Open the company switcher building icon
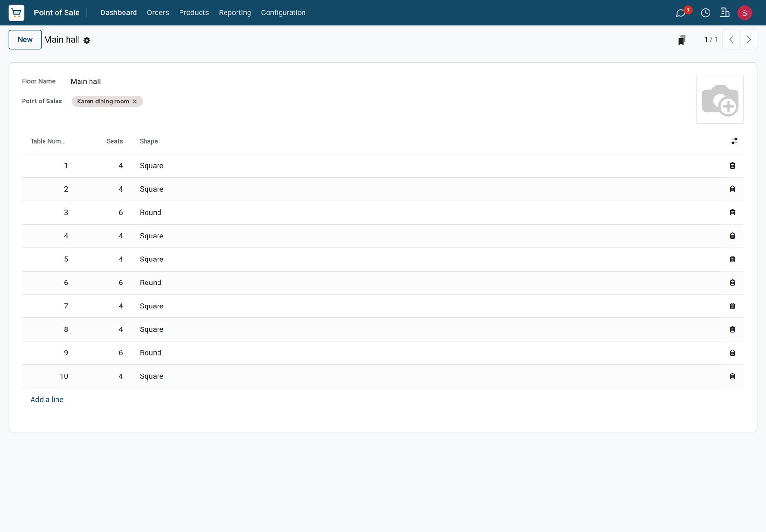 click(x=724, y=13)
